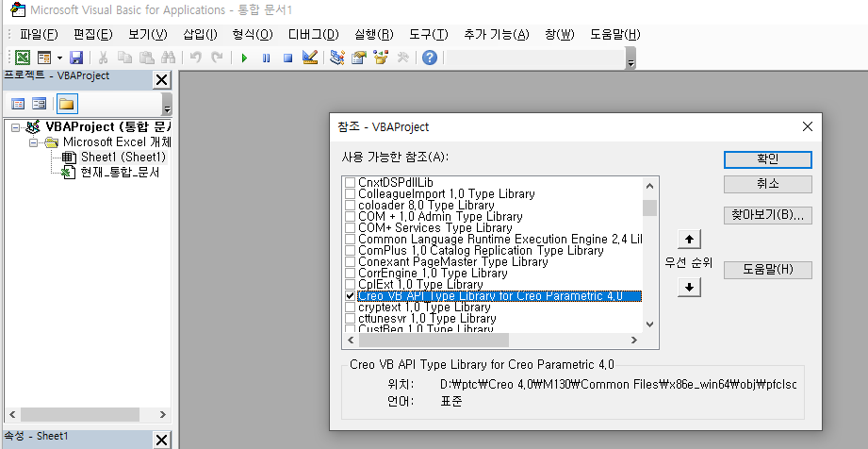This screenshot has width=868, height=449.
Task: Click reference list scroll-right arrow
Action: (634, 340)
